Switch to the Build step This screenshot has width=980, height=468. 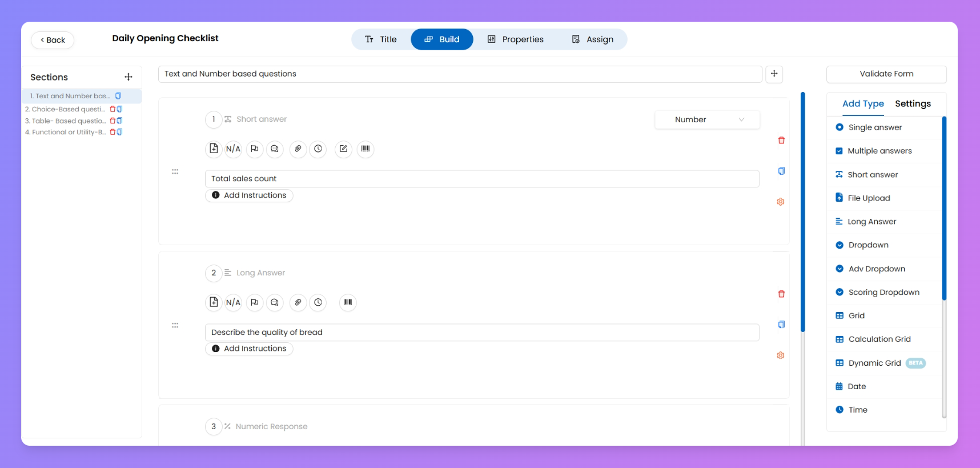[x=442, y=39]
